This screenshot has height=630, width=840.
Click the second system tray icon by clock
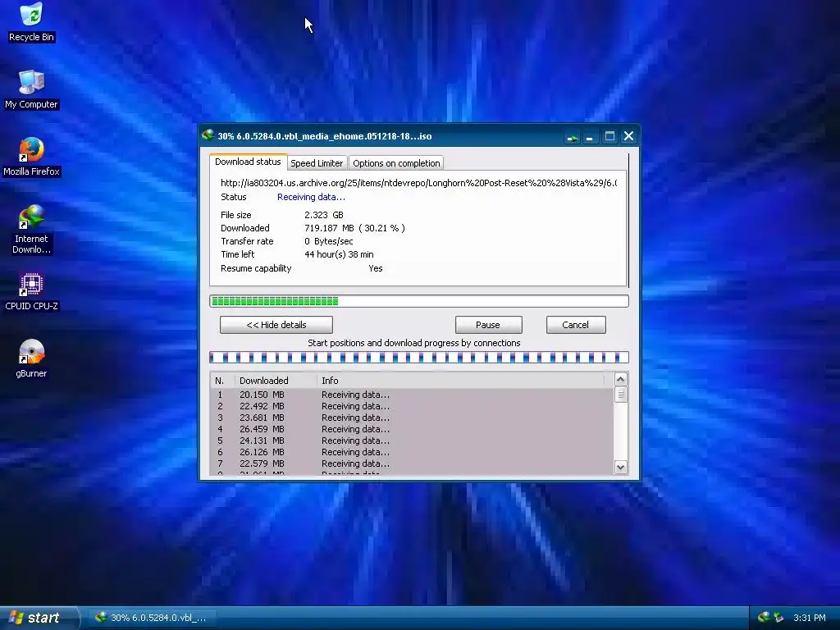(779, 617)
